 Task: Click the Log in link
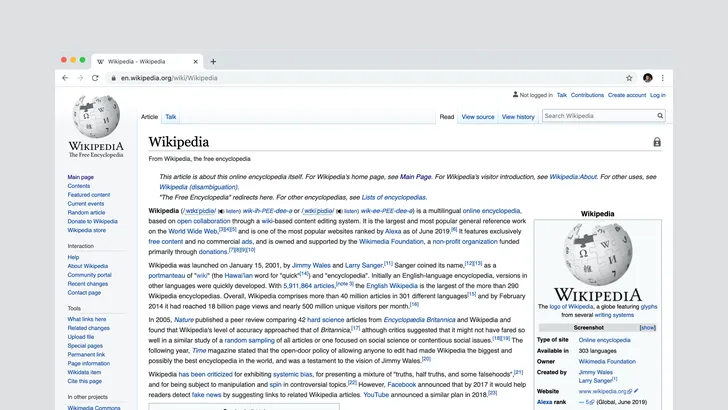click(x=657, y=95)
